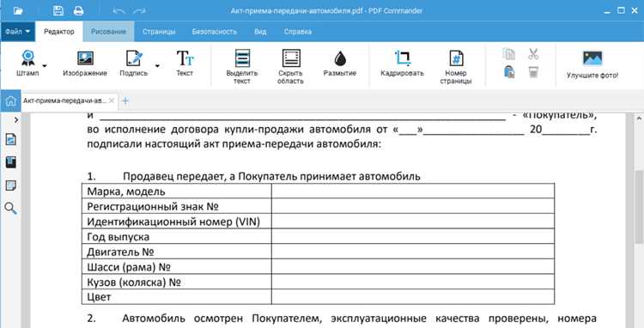Image resolution: width=644 pixels, height=328 pixels.
Task: Switch to the Рисование tab
Action: point(108,32)
